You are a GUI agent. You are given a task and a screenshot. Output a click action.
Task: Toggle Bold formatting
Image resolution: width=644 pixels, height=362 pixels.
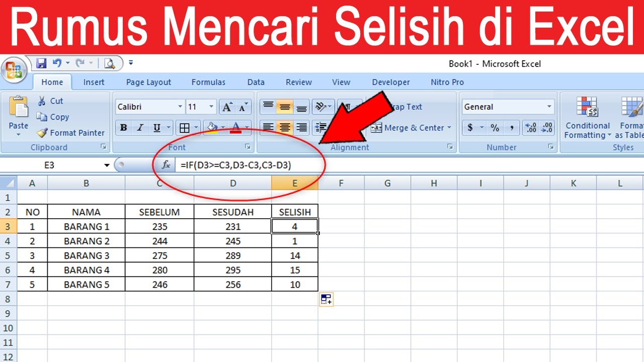tap(123, 128)
